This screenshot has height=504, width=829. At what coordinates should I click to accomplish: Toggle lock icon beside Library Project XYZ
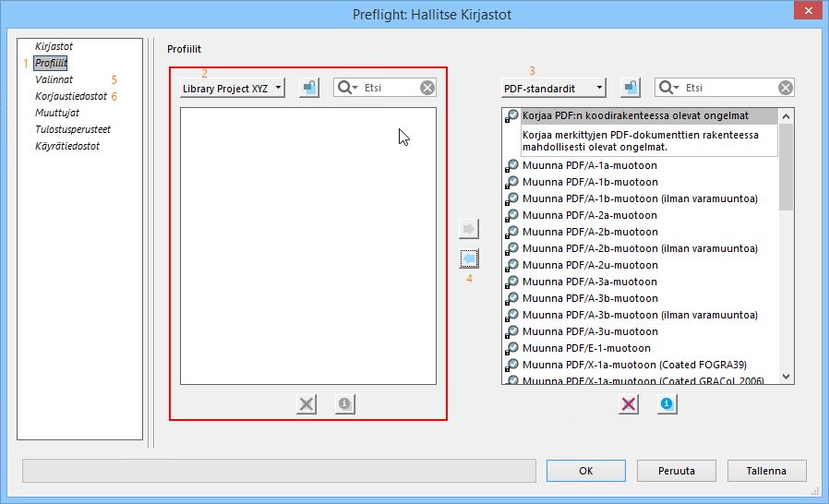pos(309,88)
